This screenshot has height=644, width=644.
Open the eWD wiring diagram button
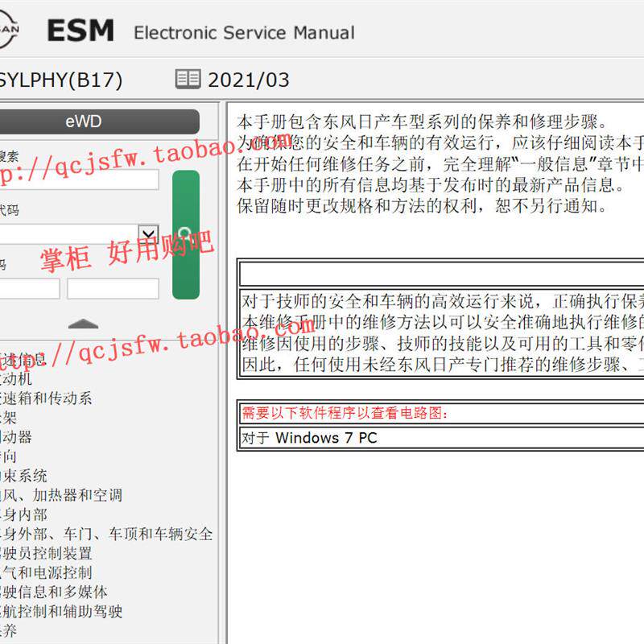click(99, 122)
